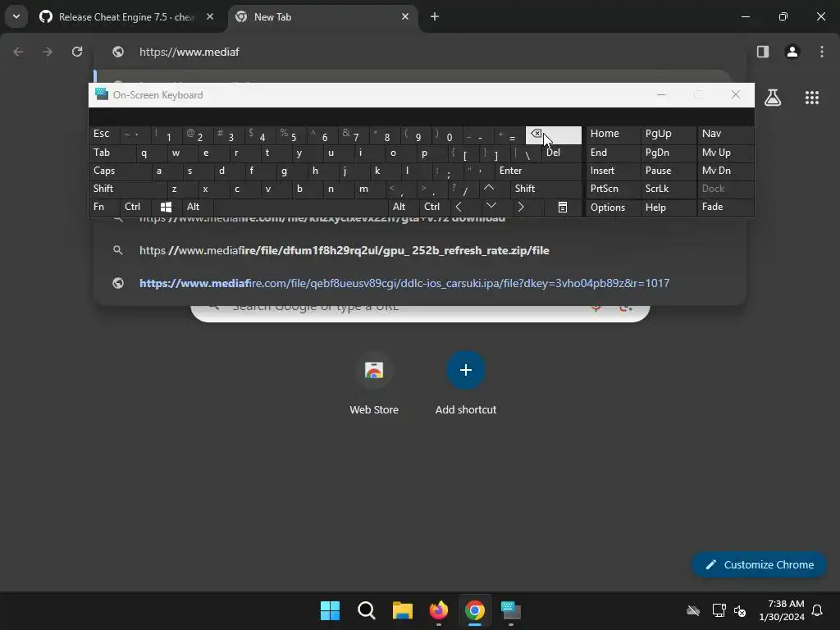840x630 pixels.
Task: Open Chrome side panel
Action: 763,52
